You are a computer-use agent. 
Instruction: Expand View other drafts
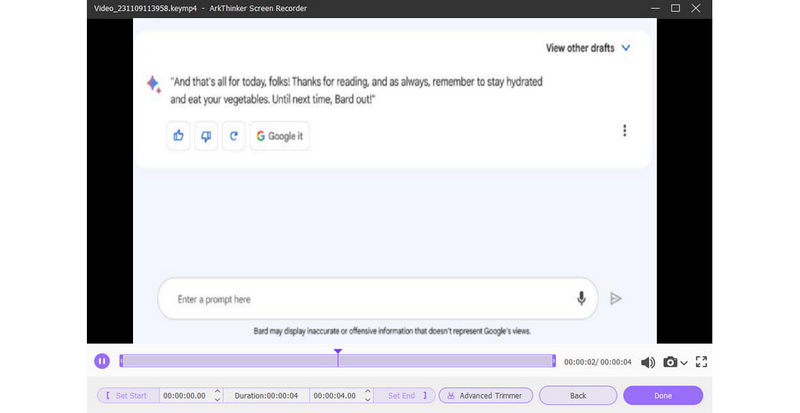tap(588, 48)
